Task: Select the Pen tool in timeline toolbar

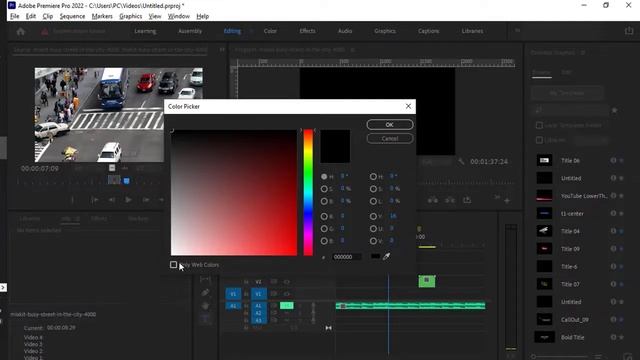Action: (205, 292)
